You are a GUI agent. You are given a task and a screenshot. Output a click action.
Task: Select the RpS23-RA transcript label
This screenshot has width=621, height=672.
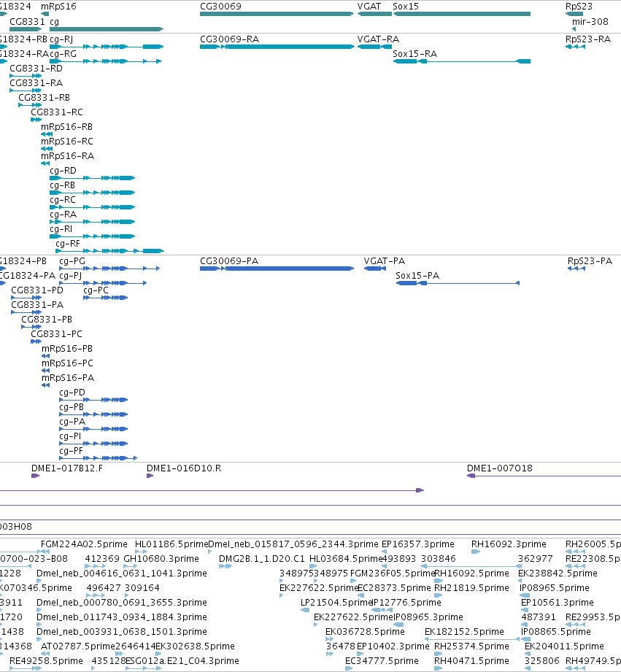coord(587,39)
